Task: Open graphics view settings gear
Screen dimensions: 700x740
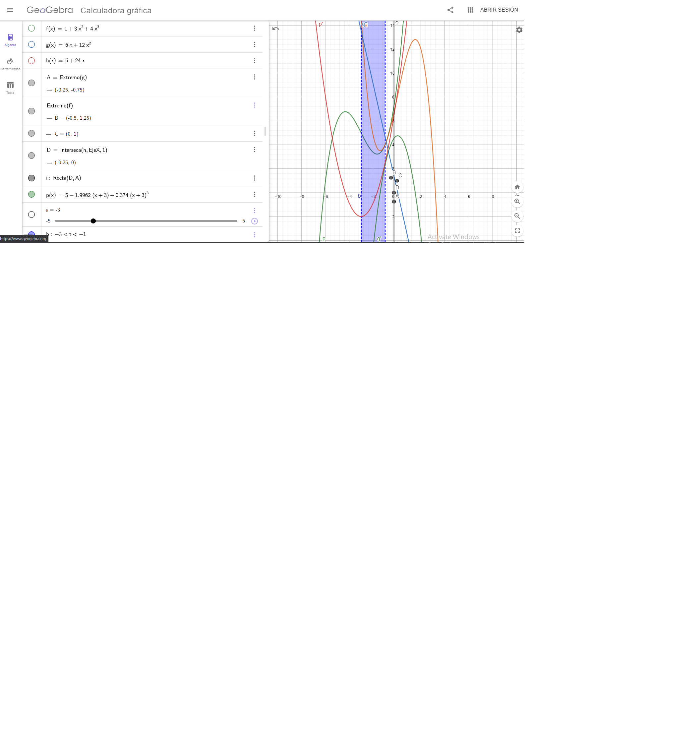Action: (519, 30)
